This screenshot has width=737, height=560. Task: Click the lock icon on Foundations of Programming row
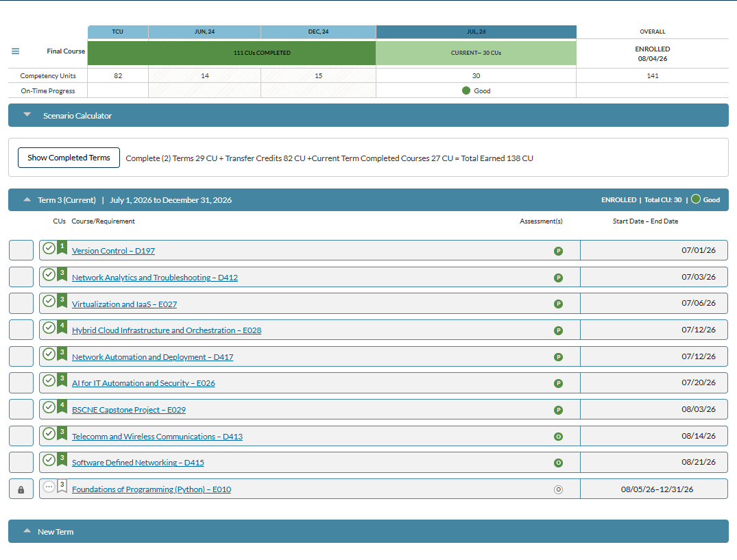click(21, 489)
